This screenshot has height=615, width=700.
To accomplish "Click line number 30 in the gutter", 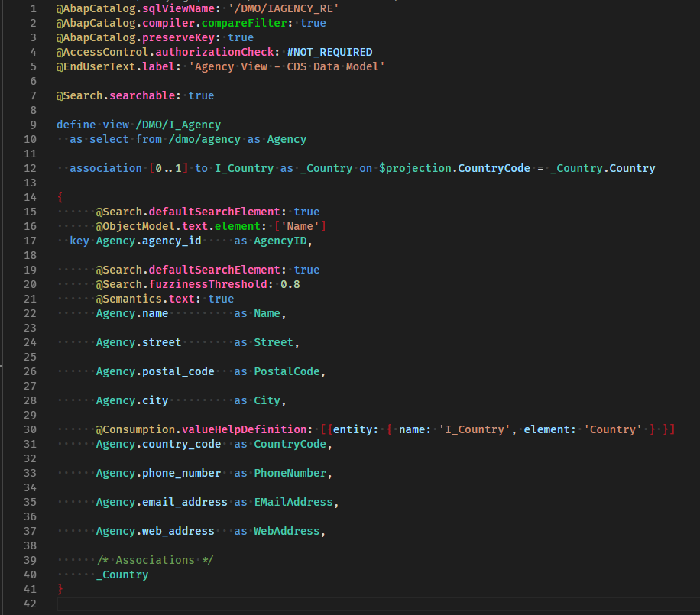I will click(x=30, y=429).
